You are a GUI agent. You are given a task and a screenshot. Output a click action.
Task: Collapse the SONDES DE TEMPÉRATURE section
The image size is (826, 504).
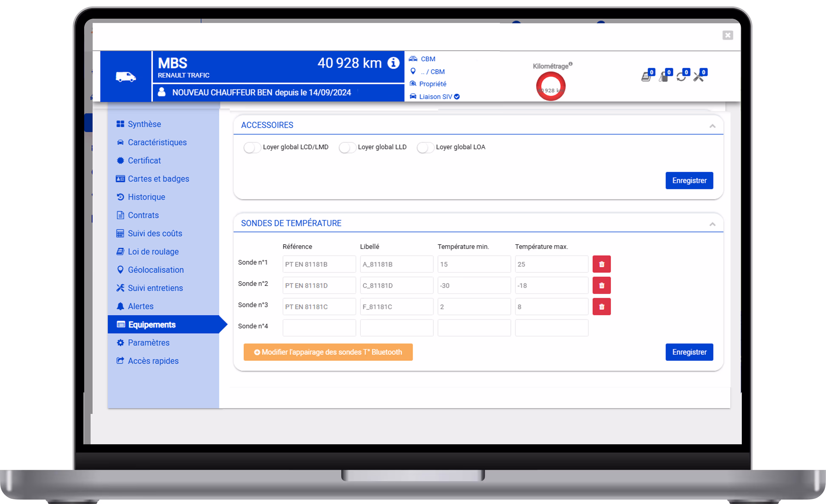click(712, 224)
